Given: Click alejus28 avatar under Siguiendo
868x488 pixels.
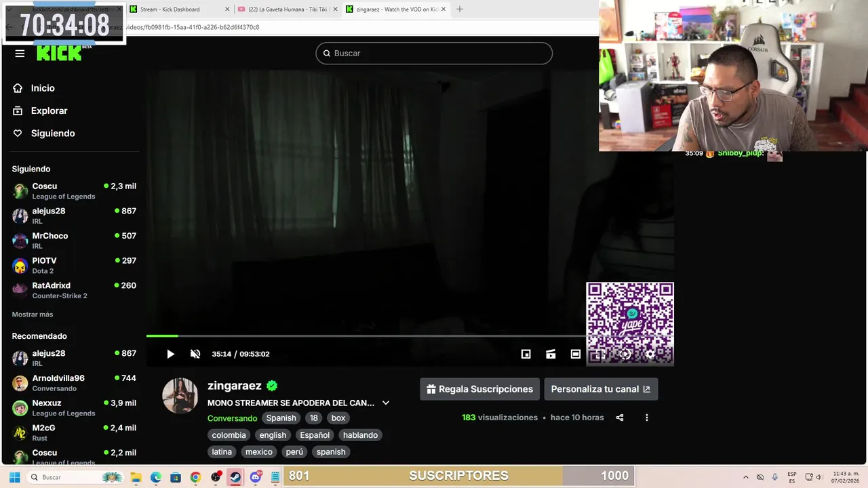Looking at the screenshot, I should pyautogui.click(x=20, y=216).
